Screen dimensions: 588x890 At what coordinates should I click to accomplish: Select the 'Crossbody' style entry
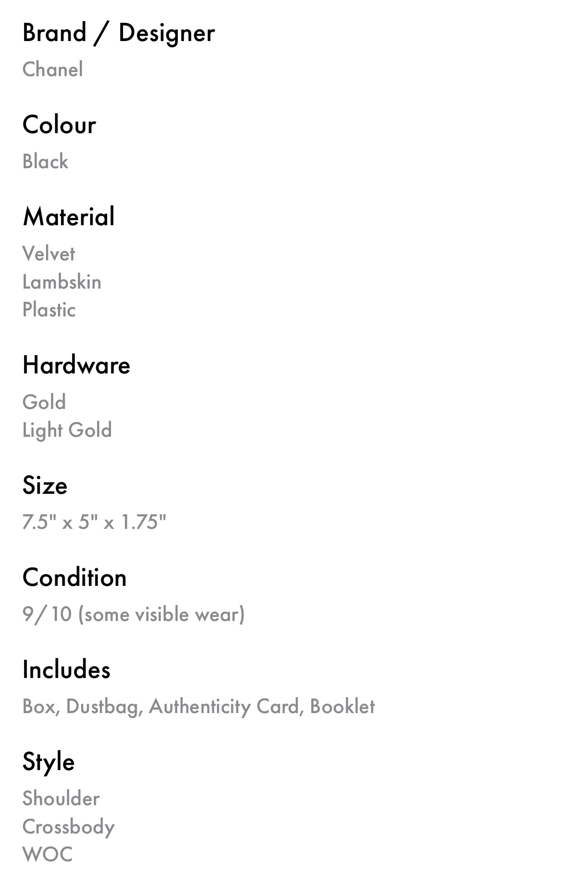68,827
